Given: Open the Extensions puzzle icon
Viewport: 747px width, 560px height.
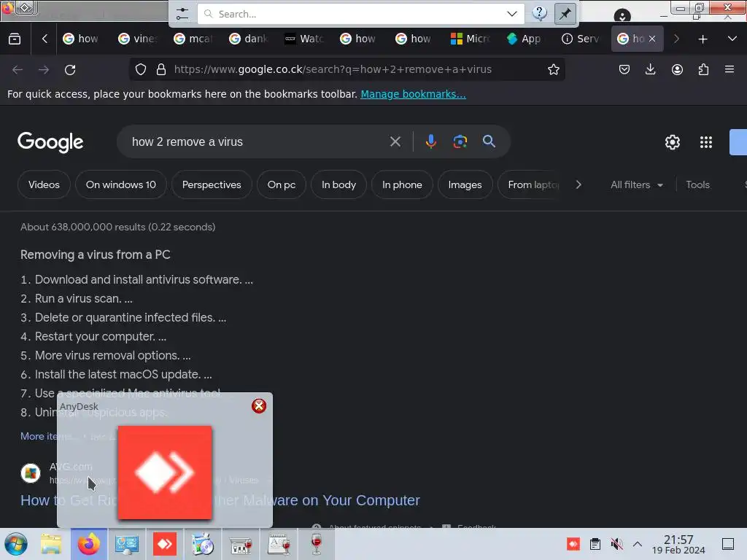Looking at the screenshot, I should tap(703, 69).
